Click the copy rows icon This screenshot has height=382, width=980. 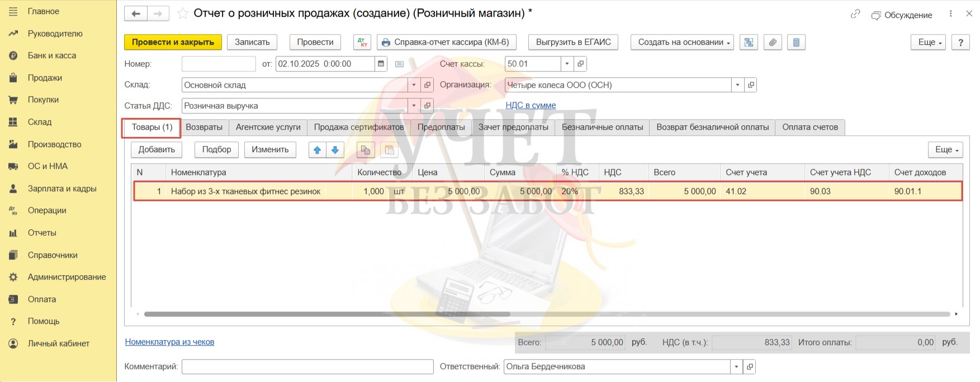(366, 150)
